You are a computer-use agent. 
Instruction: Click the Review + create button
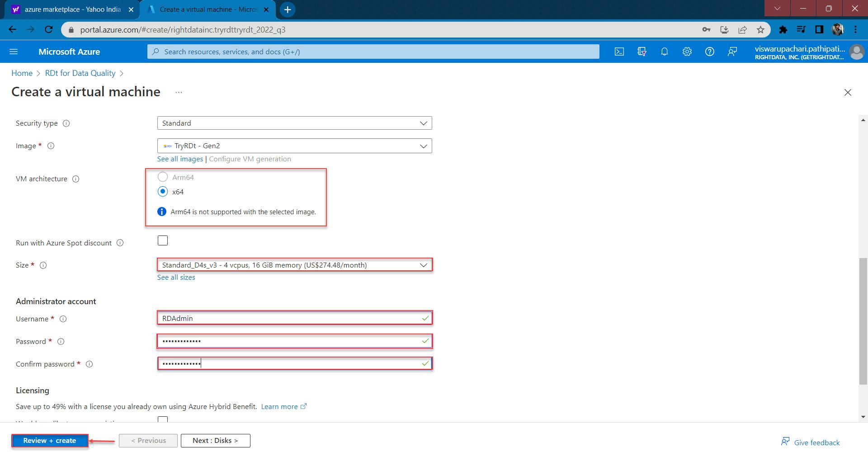pos(50,440)
